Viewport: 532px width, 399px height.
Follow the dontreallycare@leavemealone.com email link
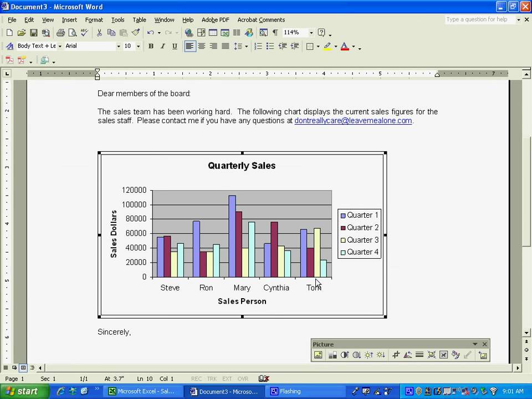pos(353,120)
